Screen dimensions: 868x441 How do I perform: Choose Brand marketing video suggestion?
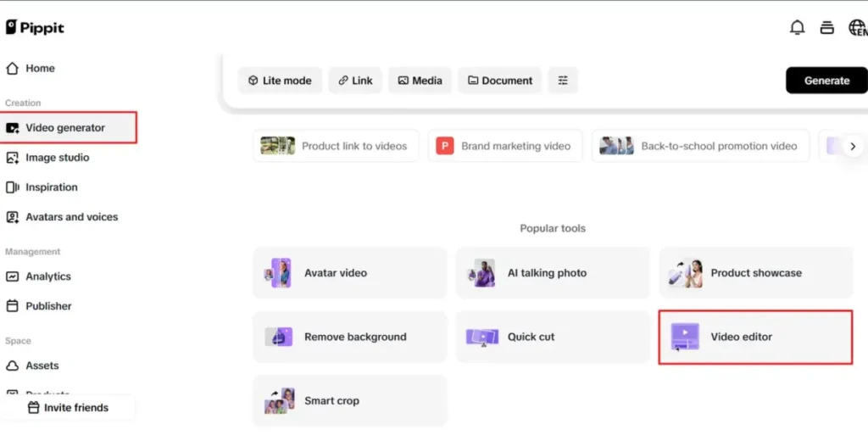pyautogui.click(x=505, y=146)
